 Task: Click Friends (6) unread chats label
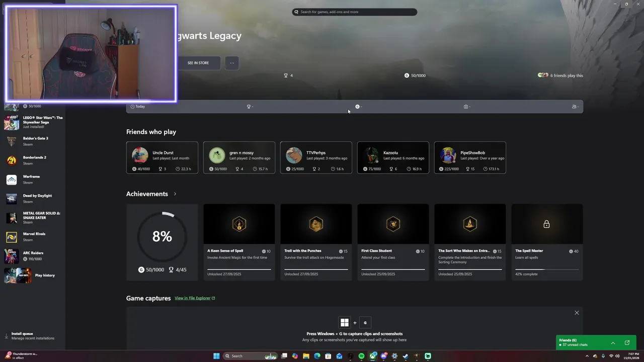(x=573, y=342)
